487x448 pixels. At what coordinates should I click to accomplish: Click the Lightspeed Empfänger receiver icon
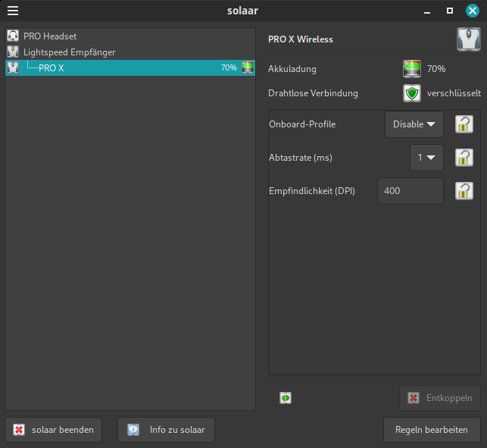point(13,52)
